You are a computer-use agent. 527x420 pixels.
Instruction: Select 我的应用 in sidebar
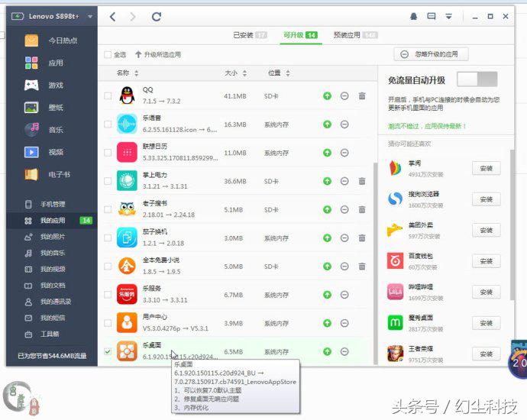(x=52, y=221)
